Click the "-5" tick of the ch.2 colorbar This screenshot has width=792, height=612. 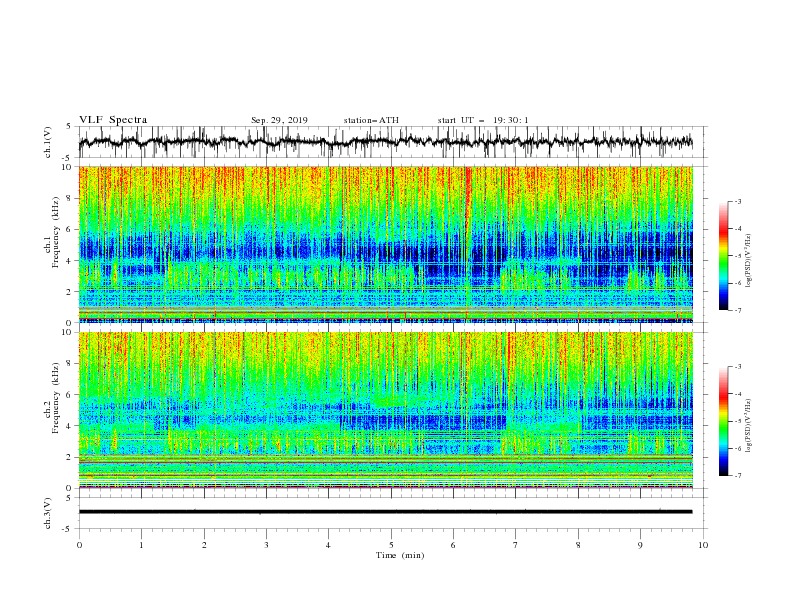point(737,421)
